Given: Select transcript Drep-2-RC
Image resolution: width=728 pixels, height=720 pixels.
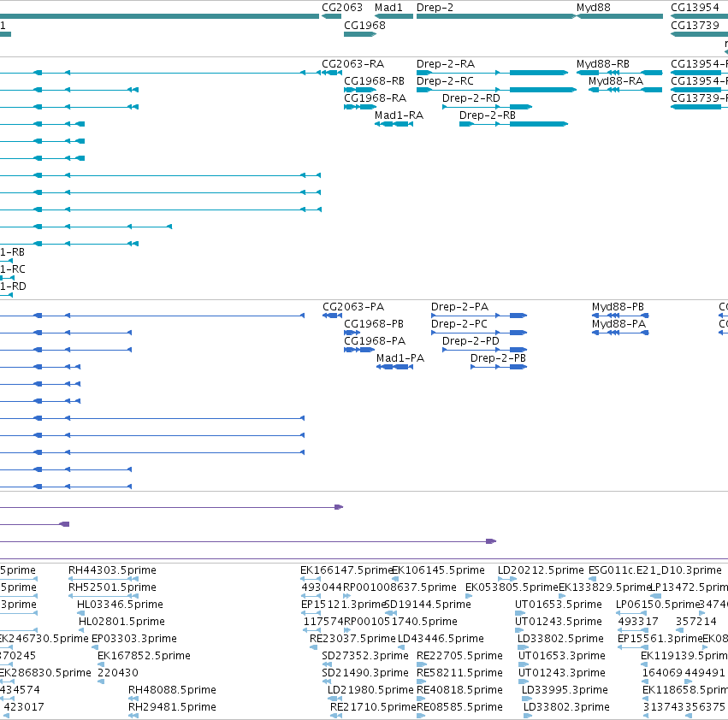Looking at the screenshot, I should tap(445, 80).
